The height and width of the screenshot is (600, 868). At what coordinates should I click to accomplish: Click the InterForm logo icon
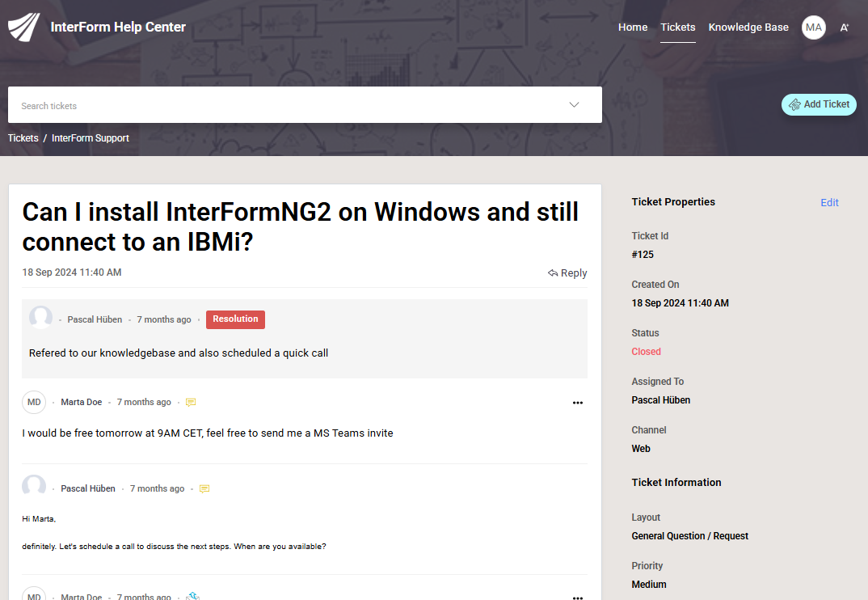[x=23, y=27]
